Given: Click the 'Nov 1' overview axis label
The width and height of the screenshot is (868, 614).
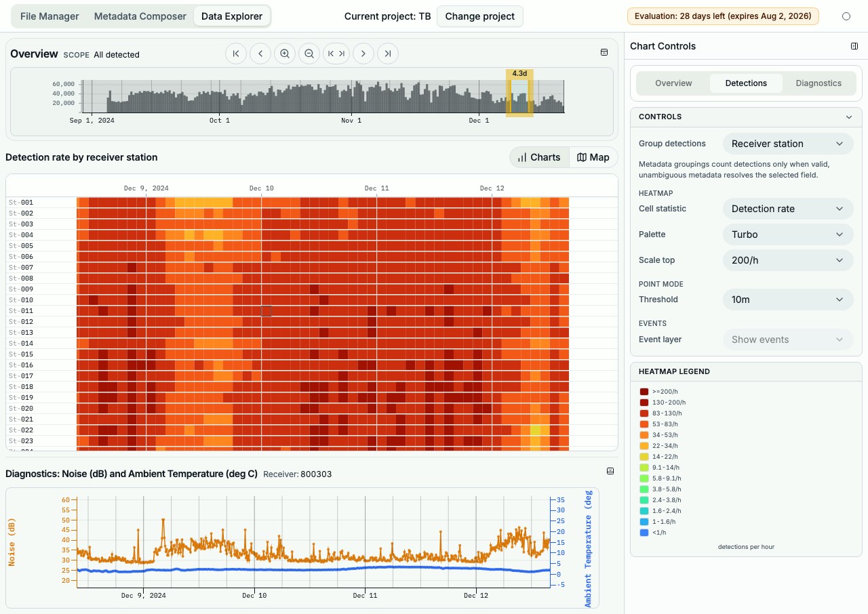Looking at the screenshot, I should point(351,120).
